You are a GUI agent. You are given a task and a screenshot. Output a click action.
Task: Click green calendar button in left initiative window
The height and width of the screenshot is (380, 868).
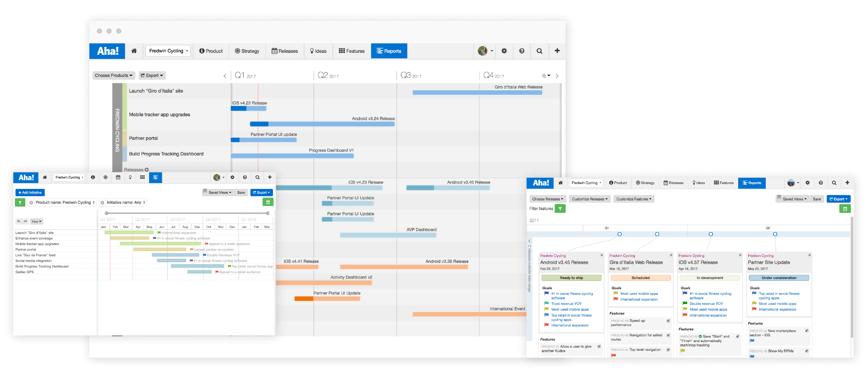coord(268,202)
